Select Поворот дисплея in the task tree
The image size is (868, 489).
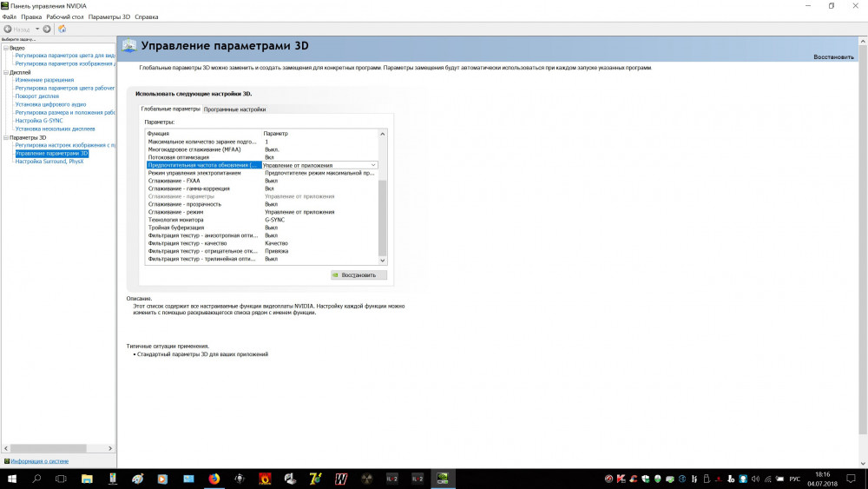pyautogui.click(x=36, y=96)
